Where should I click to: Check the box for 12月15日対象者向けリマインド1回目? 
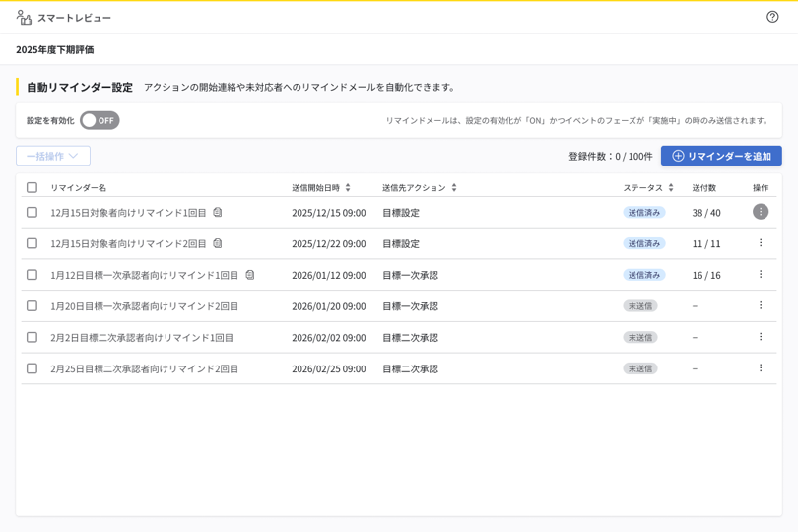pos(33,212)
